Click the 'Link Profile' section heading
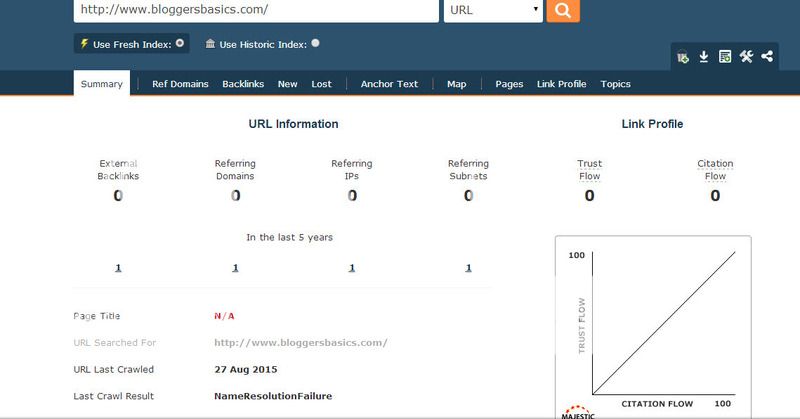The image size is (800, 419). (x=652, y=124)
